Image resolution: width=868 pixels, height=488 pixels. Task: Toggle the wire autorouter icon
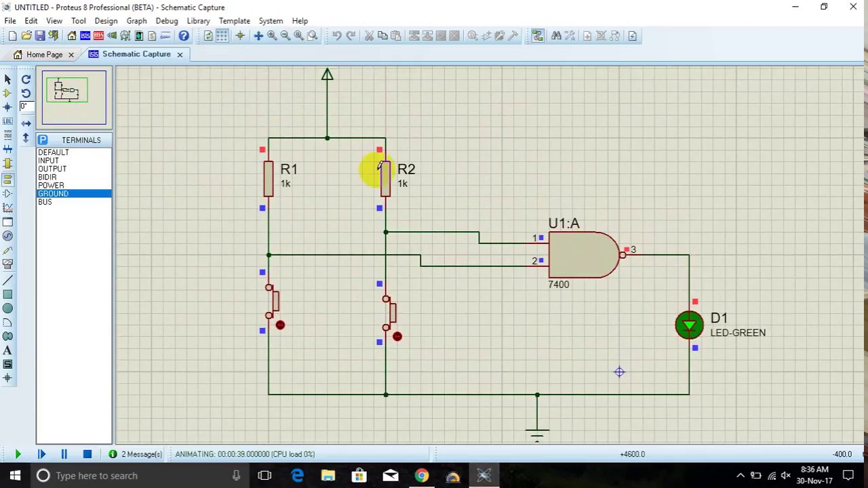538,36
